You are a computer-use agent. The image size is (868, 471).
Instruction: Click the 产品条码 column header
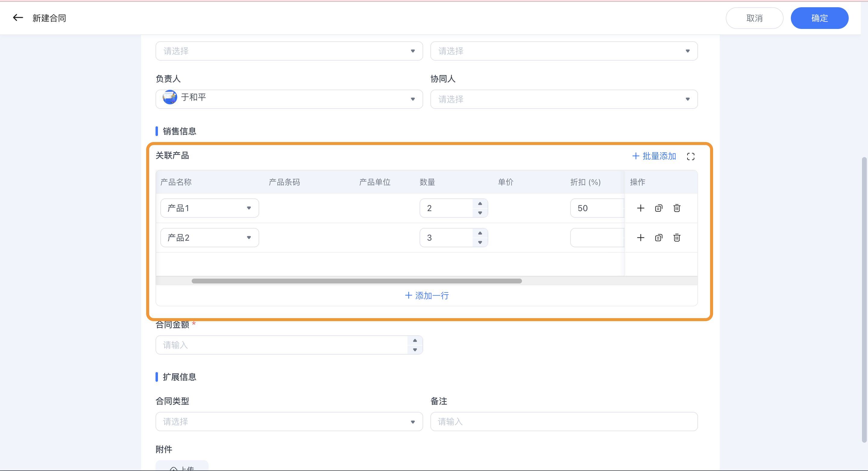pos(285,182)
